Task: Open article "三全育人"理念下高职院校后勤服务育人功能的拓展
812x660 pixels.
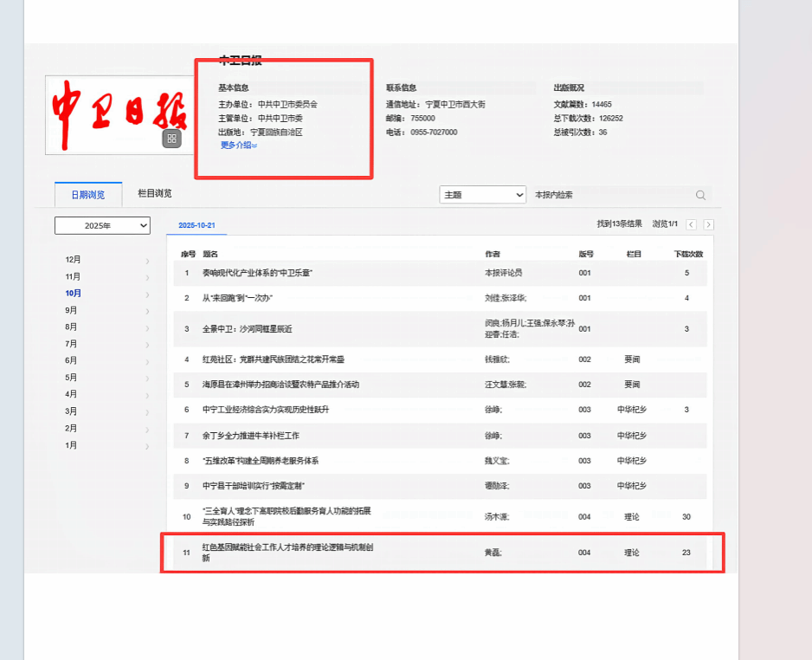Action: pyautogui.click(x=287, y=516)
